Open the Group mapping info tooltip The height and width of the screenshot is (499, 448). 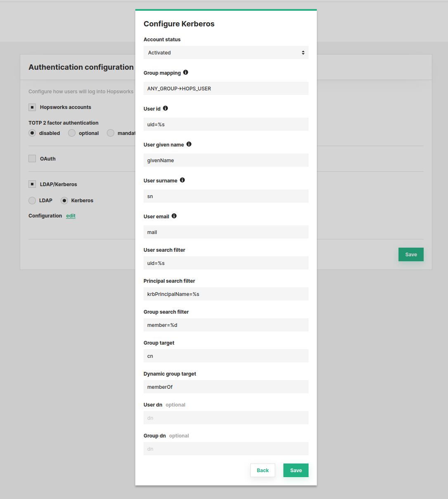pyautogui.click(x=186, y=72)
